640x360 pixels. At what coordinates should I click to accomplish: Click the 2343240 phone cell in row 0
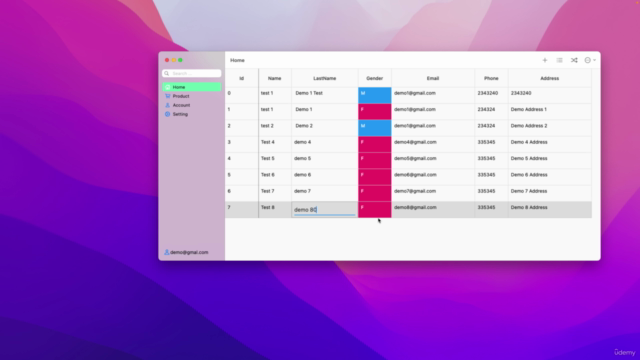coord(491,95)
